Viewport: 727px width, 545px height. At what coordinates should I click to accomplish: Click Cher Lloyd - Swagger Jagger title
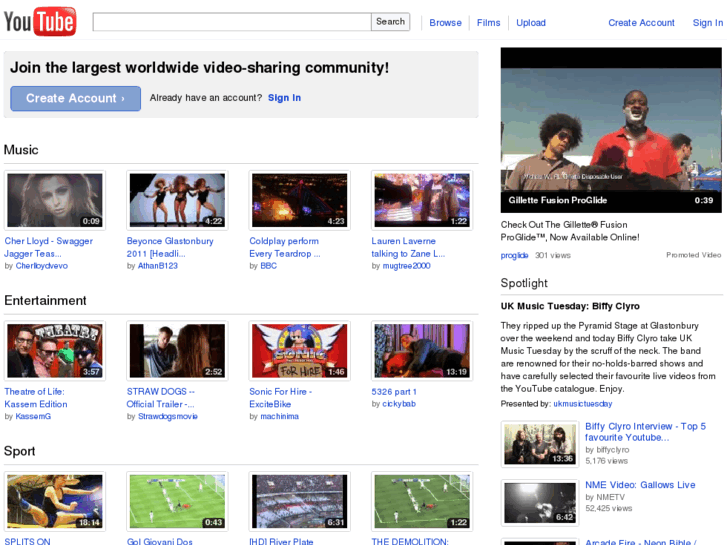coord(49,247)
